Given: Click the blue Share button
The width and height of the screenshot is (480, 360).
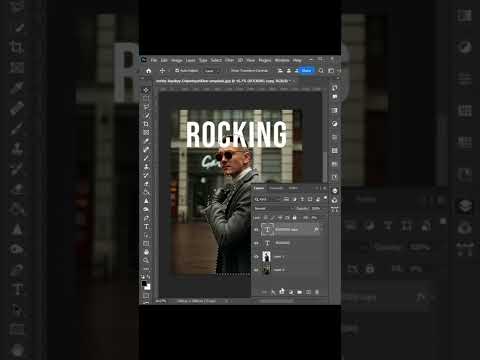Looking at the screenshot, I should point(306,71).
